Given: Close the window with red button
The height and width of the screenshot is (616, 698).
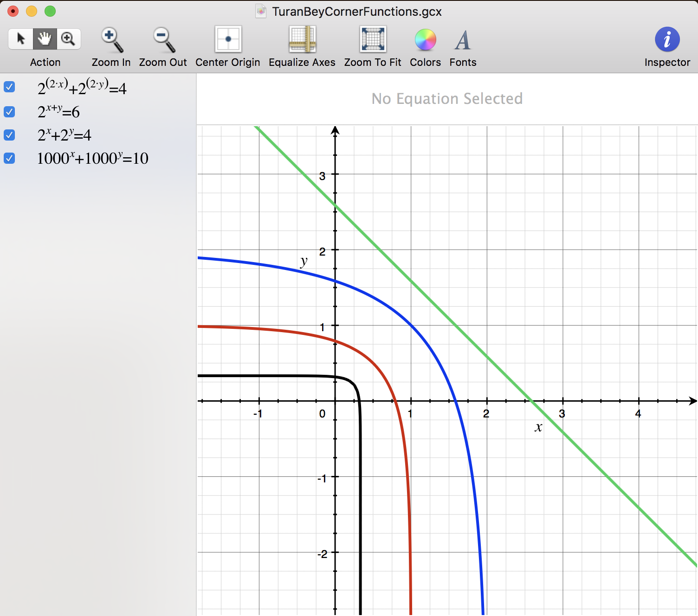Looking at the screenshot, I should point(13,11).
